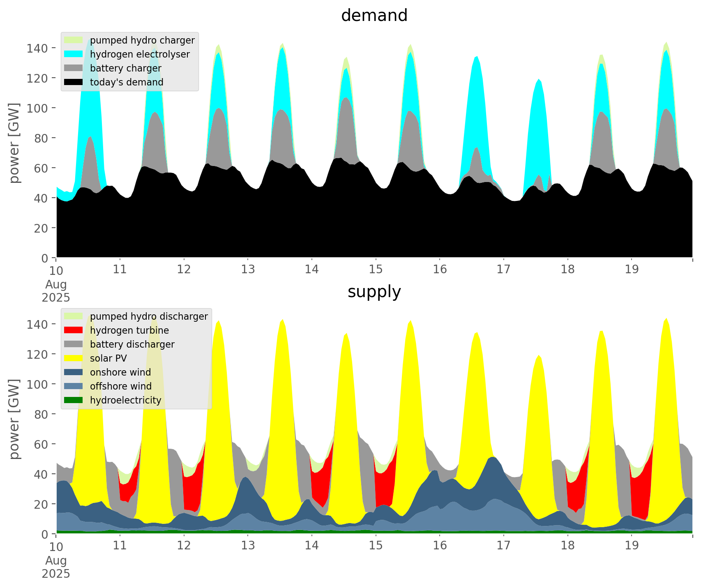701x588 pixels.
Task: Click the dark blue onshore wind swatch
Action: point(74,372)
